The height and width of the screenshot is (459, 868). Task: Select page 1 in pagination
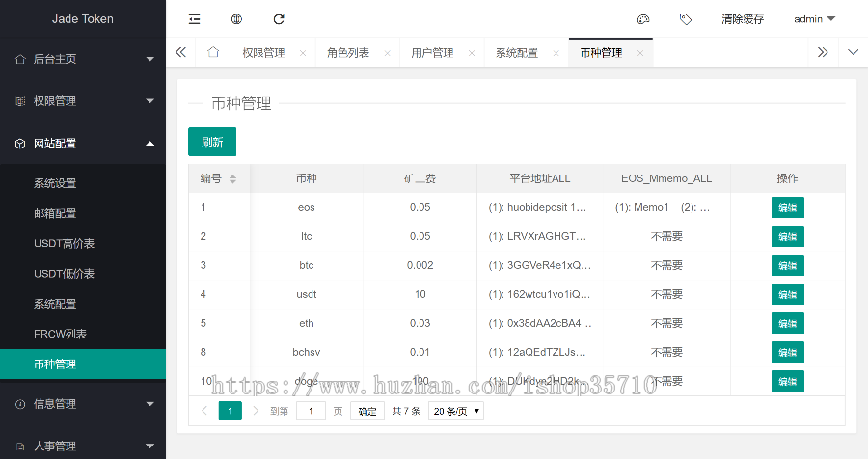[x=231, y=411]
